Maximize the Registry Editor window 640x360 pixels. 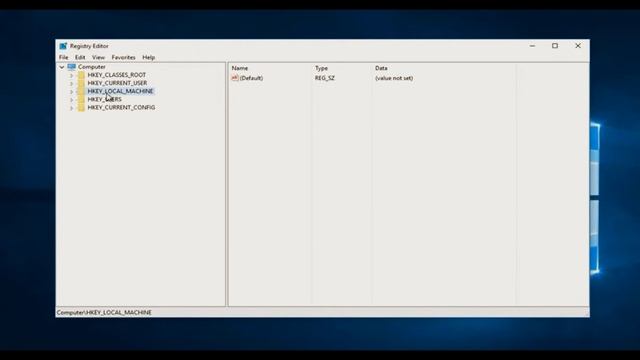(555, 46)
